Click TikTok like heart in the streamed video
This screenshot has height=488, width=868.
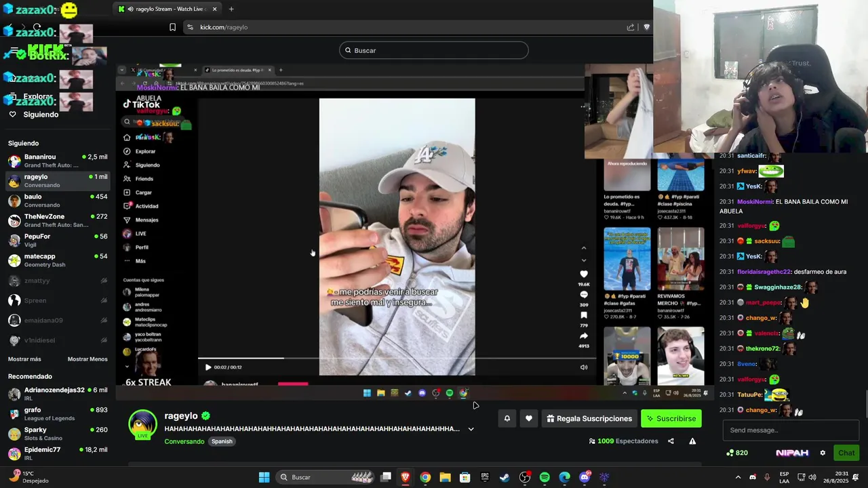pyautogui.click(x=583, y=274)
